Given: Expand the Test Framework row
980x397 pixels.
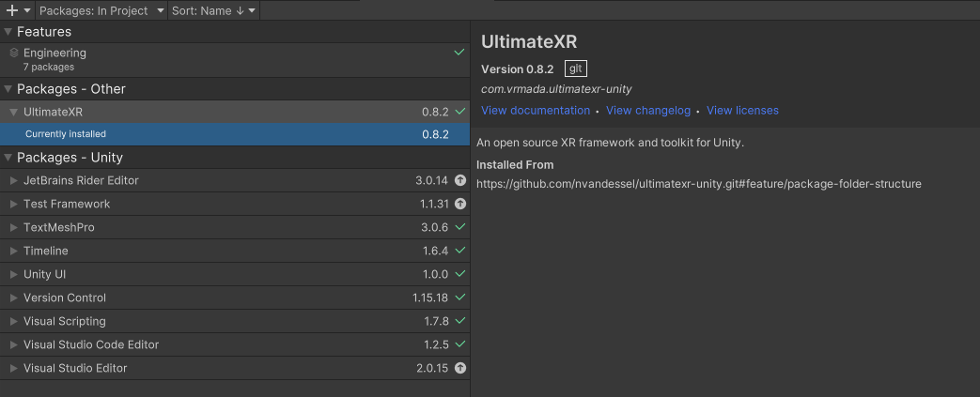Looking at the screenshot, I should tap(14, 204).
